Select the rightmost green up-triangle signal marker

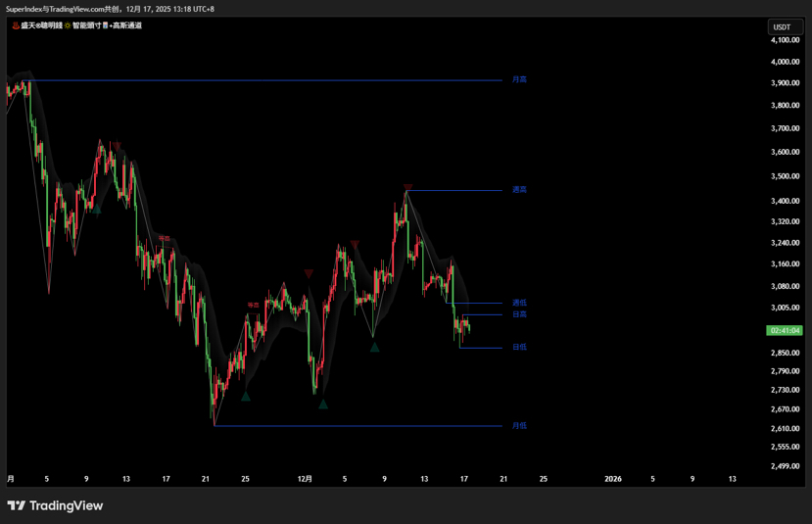[x=374, y=347]
